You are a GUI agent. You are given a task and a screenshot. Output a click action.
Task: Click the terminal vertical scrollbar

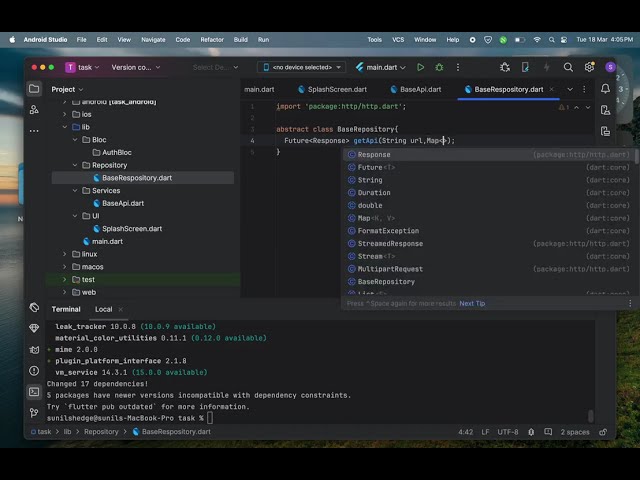tap(590, 416)
